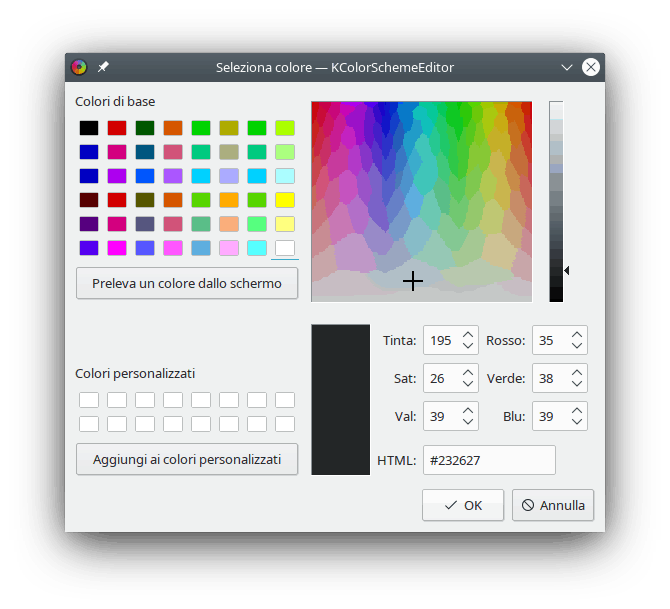Decrease the Sat value with down arrow

(468, 384)
